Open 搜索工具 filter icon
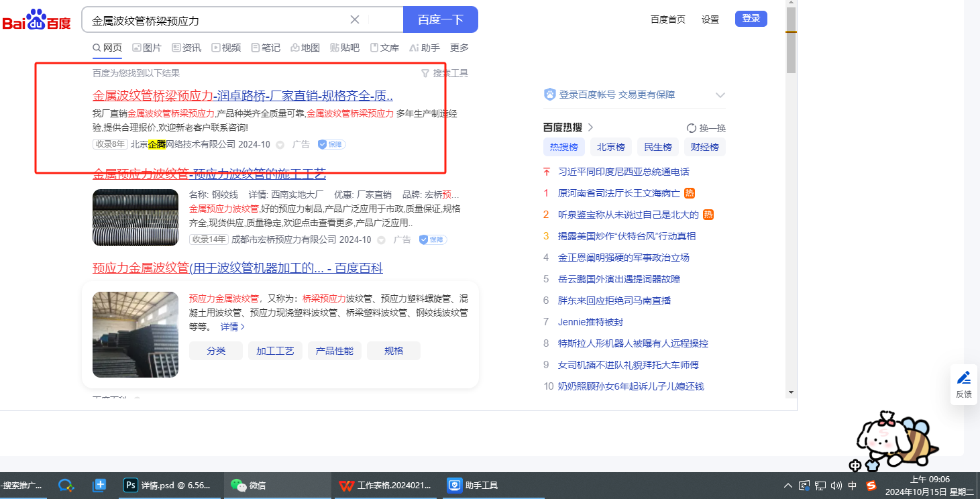Image resolution: width=980 pixels, height=499 pixels. (x=425, y=73)
